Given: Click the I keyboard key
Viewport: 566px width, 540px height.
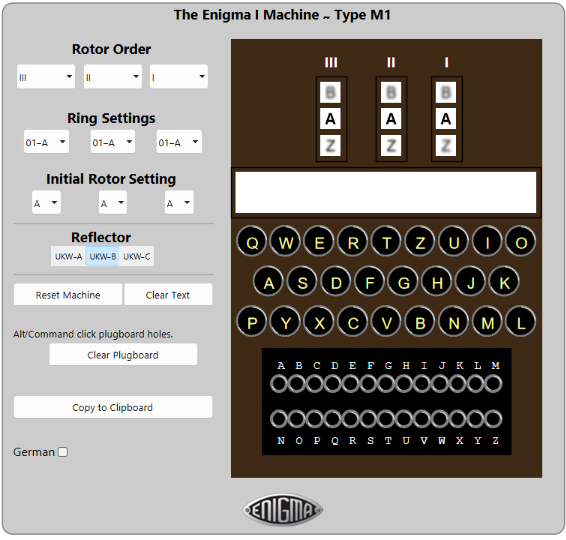Looking at the screenshot, I should pos(487,241).
